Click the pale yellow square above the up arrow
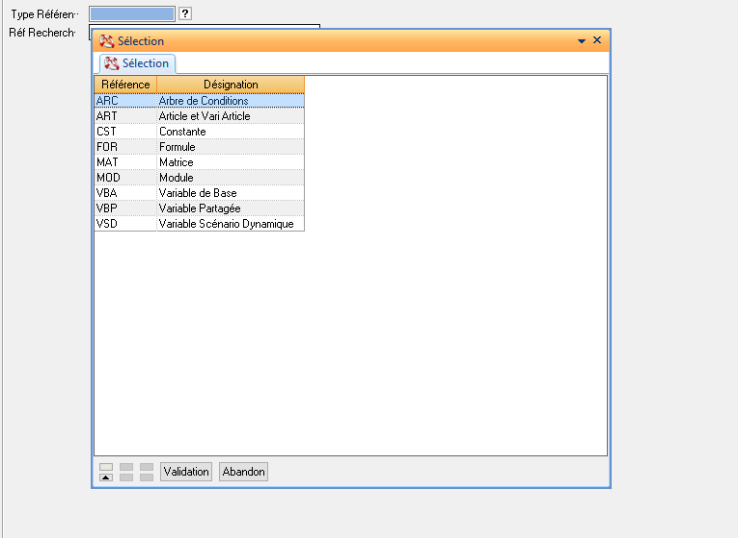The height and width of the screenshot is (538, 738). [x=106, y=466]
